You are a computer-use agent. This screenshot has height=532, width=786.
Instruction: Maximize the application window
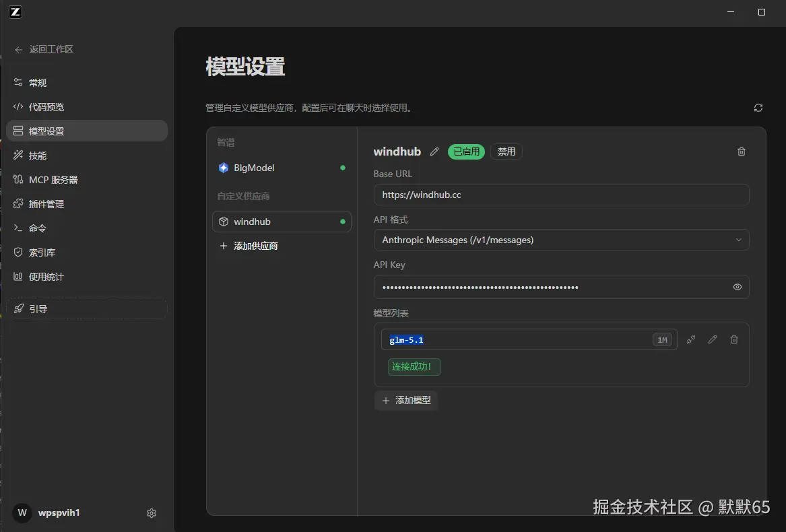762,12
